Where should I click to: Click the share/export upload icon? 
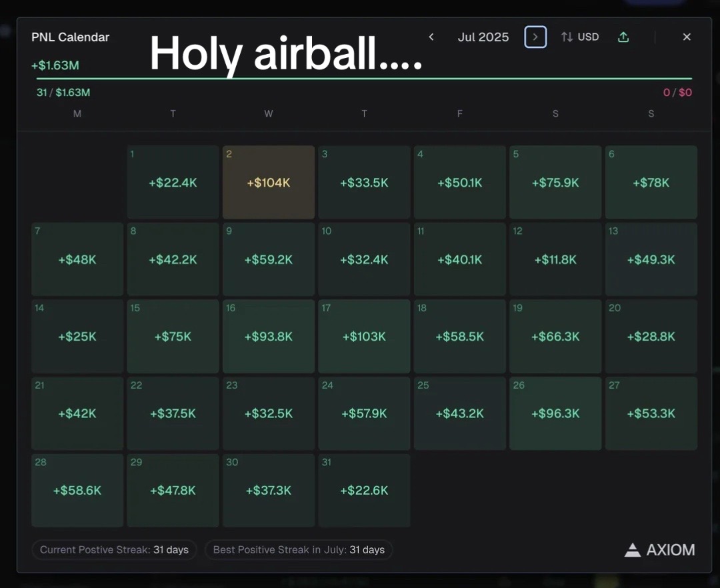coord(623,37)
